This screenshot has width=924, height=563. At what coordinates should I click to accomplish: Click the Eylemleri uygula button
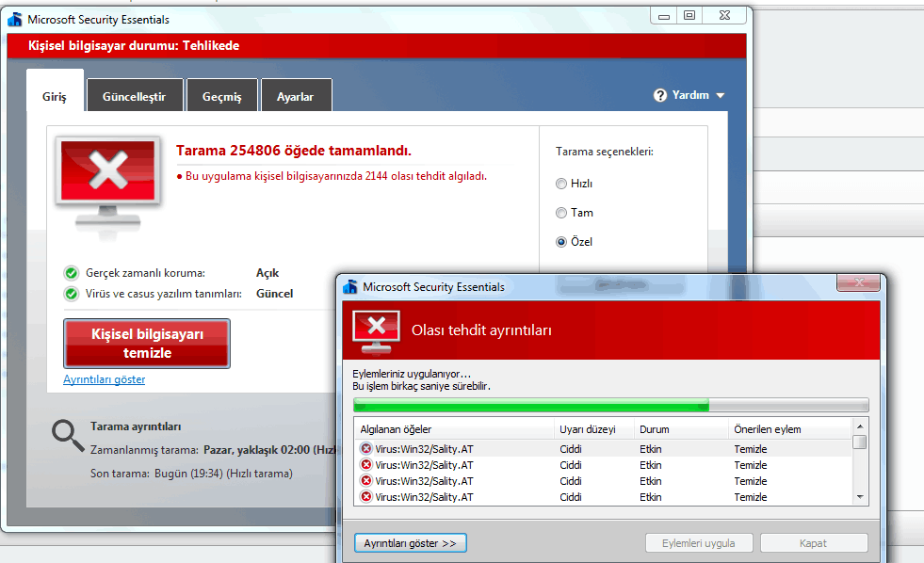(x=699, y=543)
